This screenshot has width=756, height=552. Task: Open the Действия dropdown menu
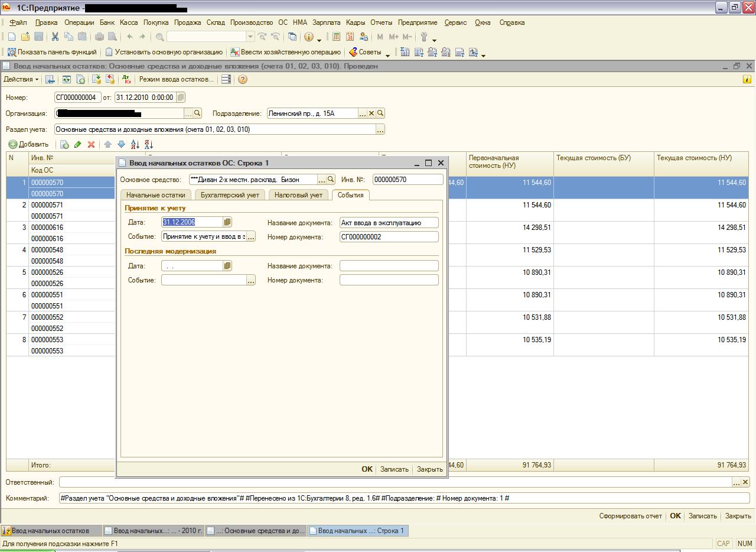pos(21,79)
